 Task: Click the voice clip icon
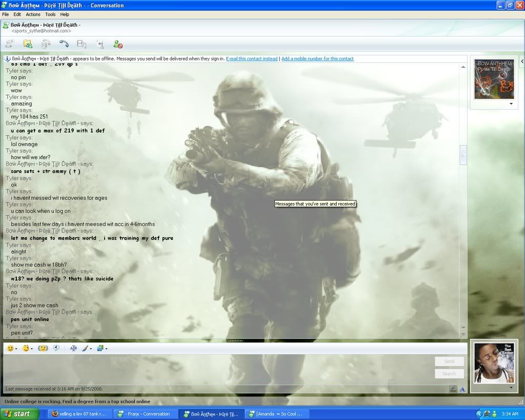(56, 348)
